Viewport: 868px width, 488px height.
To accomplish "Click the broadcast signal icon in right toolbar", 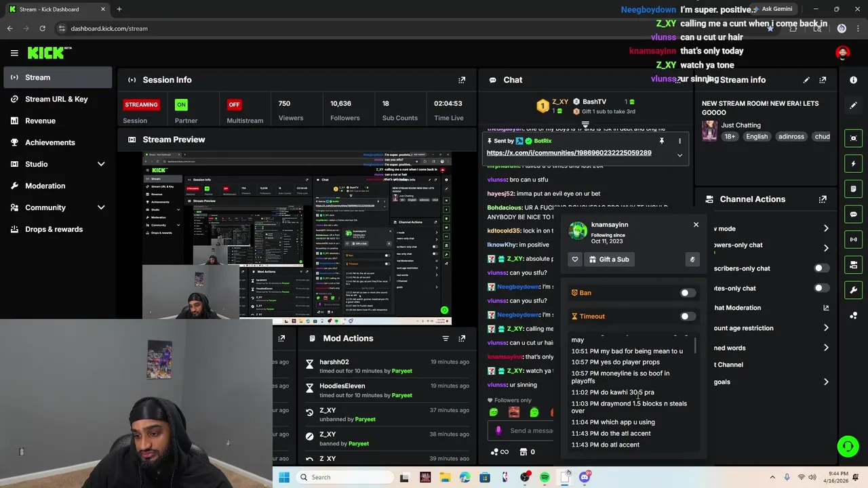I will point(853,239).
